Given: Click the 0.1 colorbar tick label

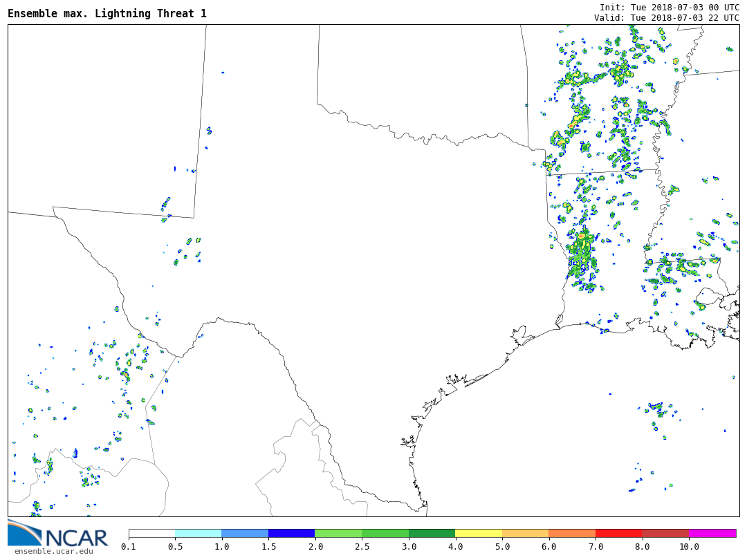Looking at the screenshot, I should pyautogui.click(x=129, y=547).
